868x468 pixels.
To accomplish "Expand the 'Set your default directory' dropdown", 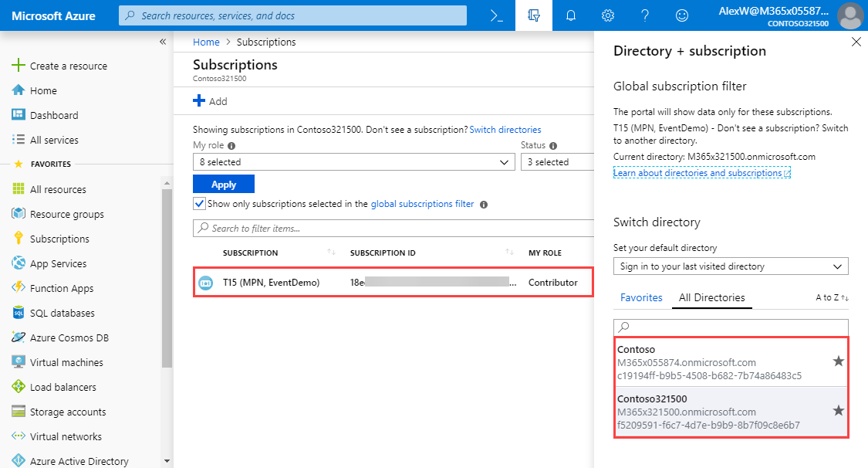I will [x=730, y=266].
